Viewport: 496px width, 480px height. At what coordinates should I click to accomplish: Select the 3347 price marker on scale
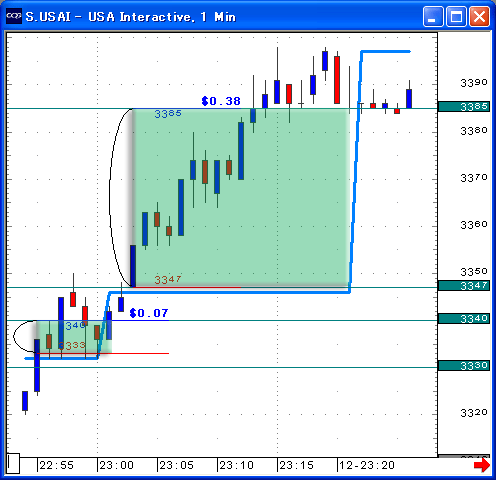click(464, 286)
